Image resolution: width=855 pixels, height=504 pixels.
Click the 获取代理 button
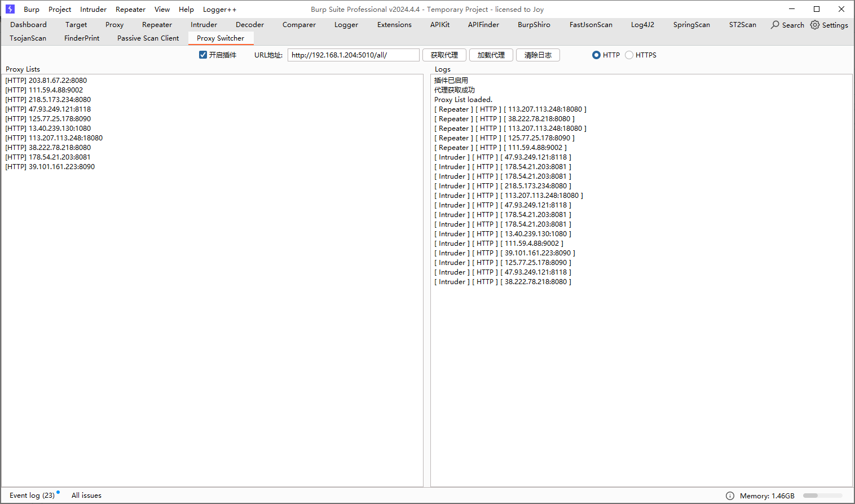click(444, 55)
